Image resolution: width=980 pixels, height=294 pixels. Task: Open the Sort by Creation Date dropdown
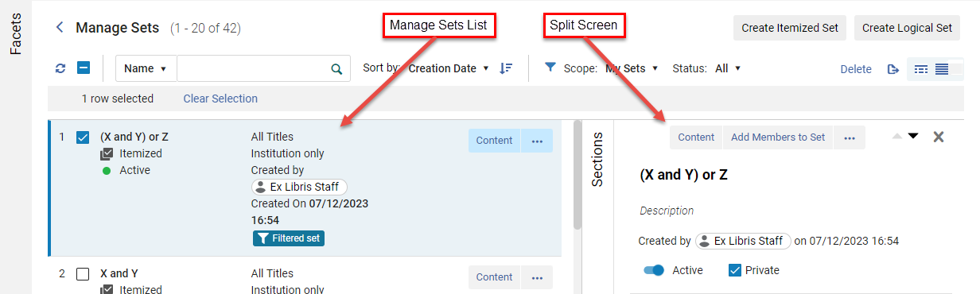pyautogui.click(x=449, y=68)
